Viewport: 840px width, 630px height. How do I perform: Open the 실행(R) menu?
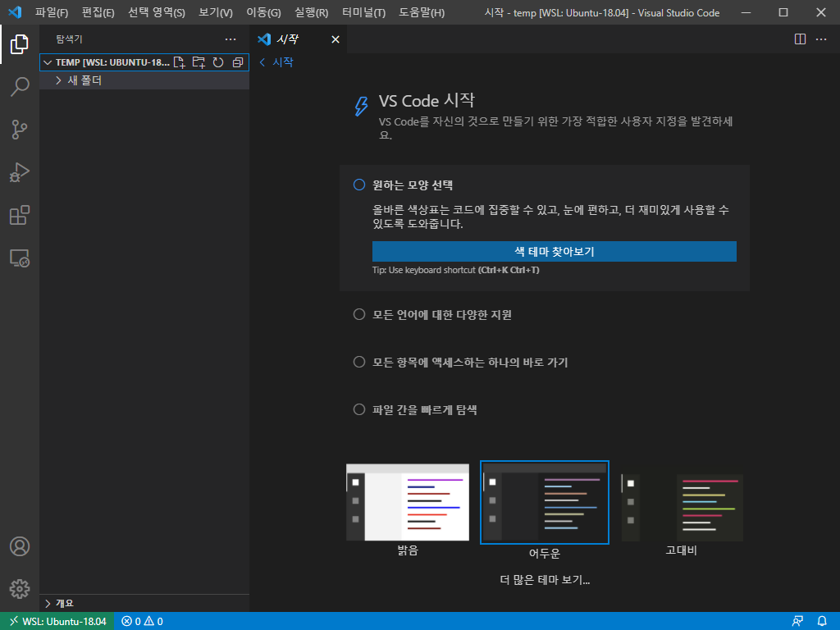click(311, 12)
